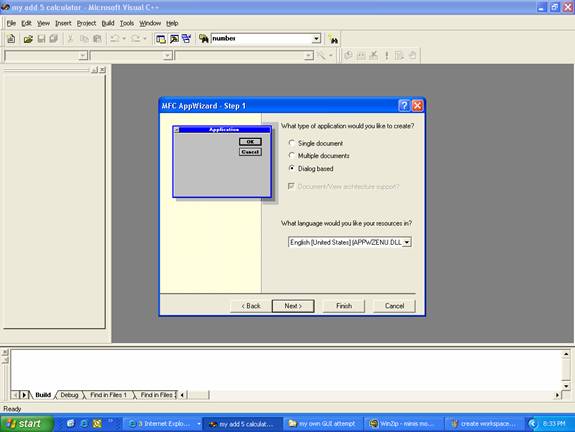Screen dimensions: 575x432
Task: Click the Redo arrow icon
Action: pyautogui.click(x=135, y=39)
